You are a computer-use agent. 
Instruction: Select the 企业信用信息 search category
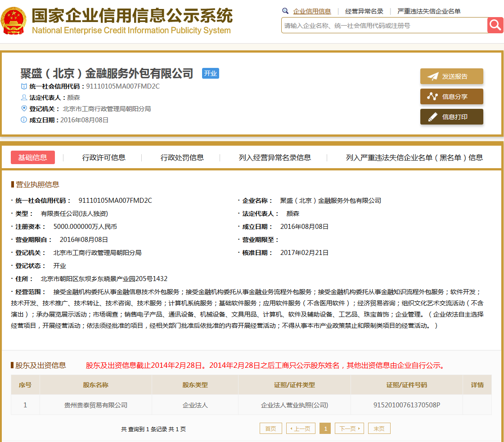pos(312,12)
